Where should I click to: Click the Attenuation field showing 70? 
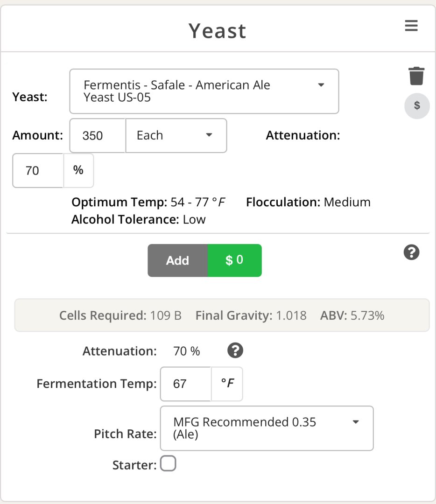click(38, 171)
